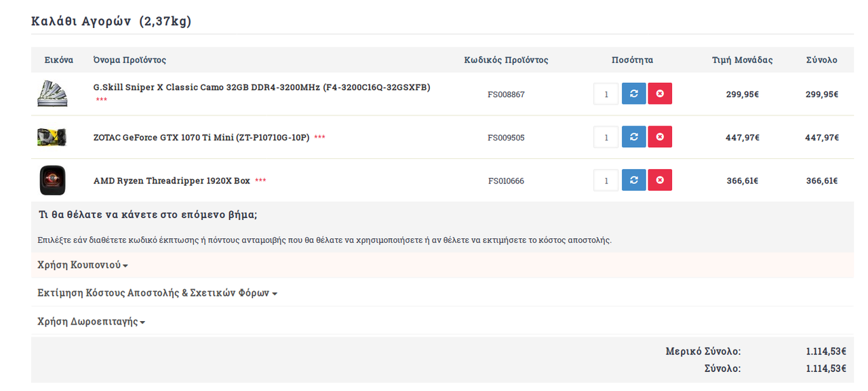Screen dimensions: 868x391
Task: Delete ZOTAC GeForce GTX 1070 Ti from cart
Action: (660, 137)
